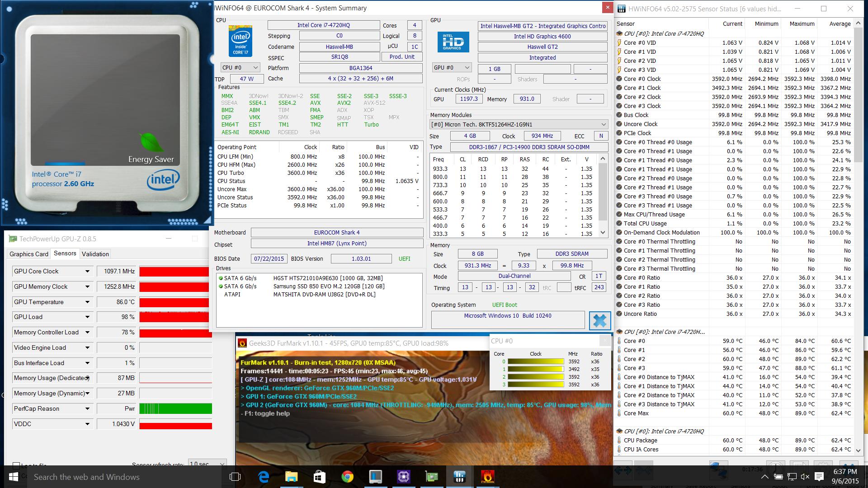Click the BIOS date 07/22/2015 field
868x488 pixels.
269,259
